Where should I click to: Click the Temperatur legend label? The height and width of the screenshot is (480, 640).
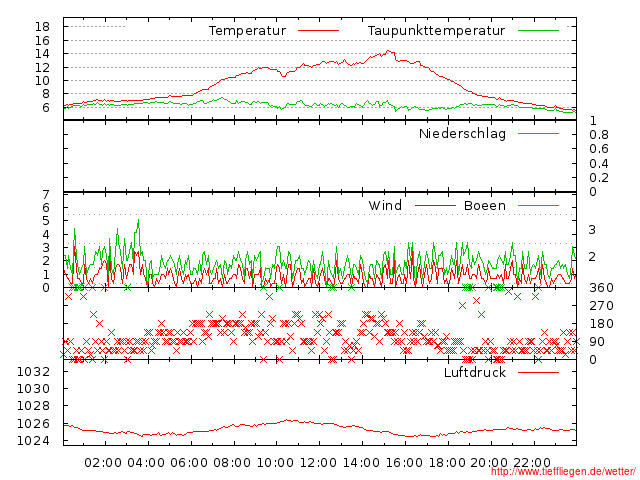(247, 31)
